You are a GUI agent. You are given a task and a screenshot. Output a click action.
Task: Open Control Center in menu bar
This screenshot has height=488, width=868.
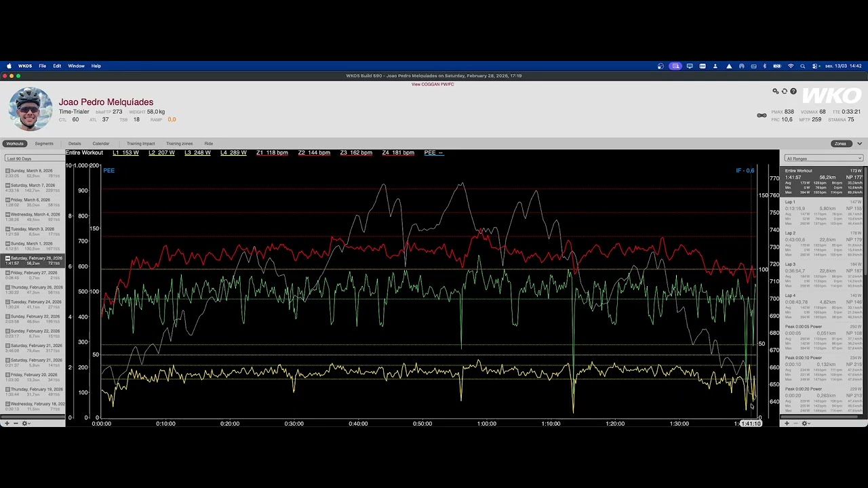(x=815, y=66)
